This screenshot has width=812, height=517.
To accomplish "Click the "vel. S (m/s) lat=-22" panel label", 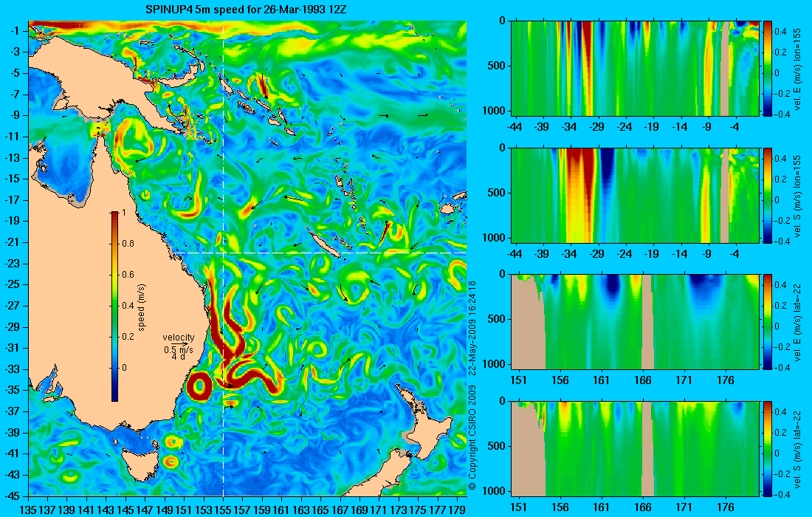I will [797, 449].
